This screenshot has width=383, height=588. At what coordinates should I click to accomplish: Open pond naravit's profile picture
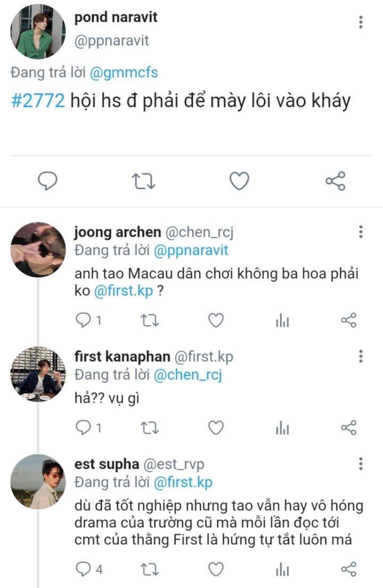click(37, 31)
